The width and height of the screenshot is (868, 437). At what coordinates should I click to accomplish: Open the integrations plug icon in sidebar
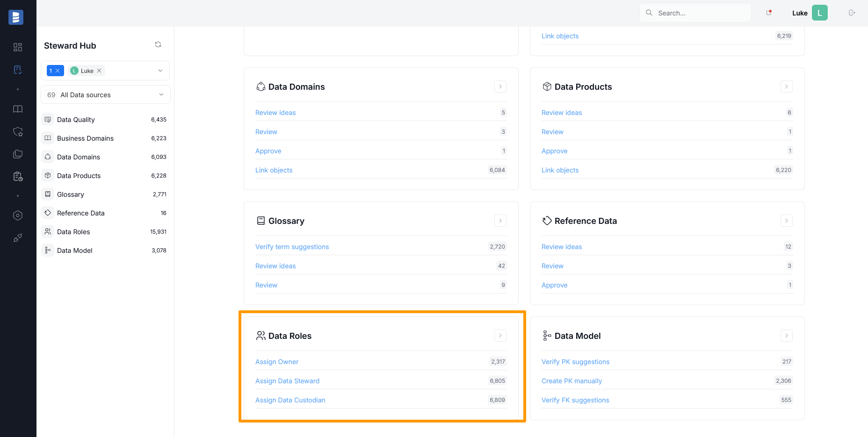coord(18,238)
